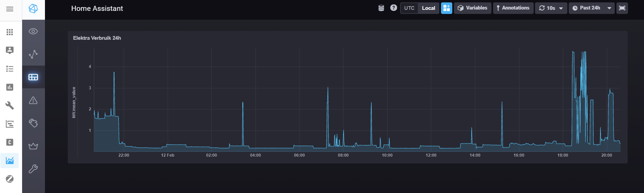Switch time zone to UTC
The image size is (644, 193).
click(409, 8)
